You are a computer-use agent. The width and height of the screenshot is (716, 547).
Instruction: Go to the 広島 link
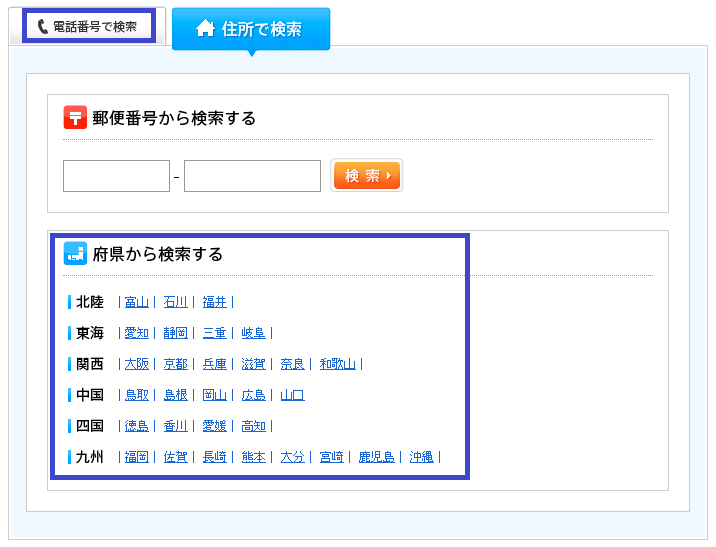pyautogui.click(x=253, y=395)
